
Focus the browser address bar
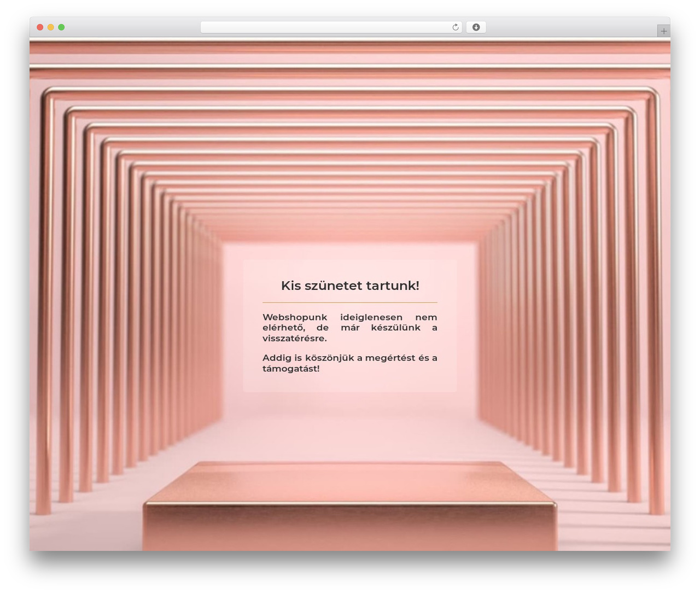tap(331, 27)
